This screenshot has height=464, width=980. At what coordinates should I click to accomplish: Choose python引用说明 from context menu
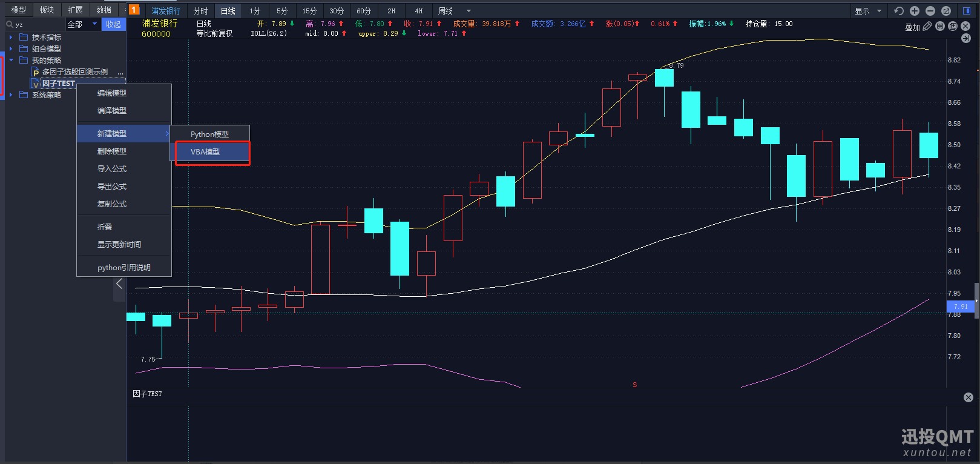click(x=124, y=267)
